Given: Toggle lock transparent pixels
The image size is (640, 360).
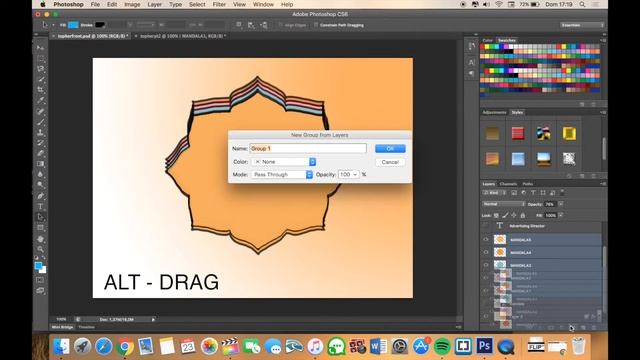Looking at the screenshot, I should [x=496, y=215].
